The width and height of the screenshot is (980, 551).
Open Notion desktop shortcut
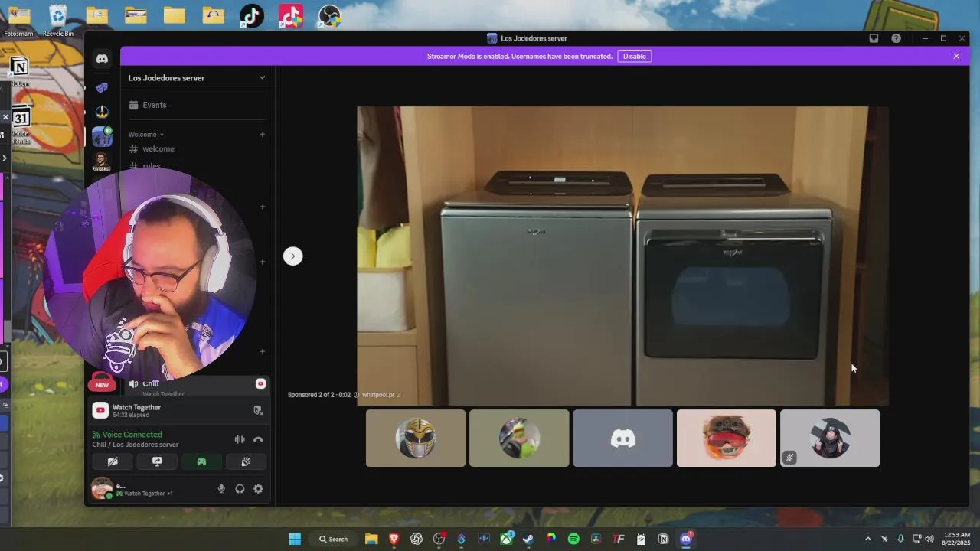click(x=20, y=70)
